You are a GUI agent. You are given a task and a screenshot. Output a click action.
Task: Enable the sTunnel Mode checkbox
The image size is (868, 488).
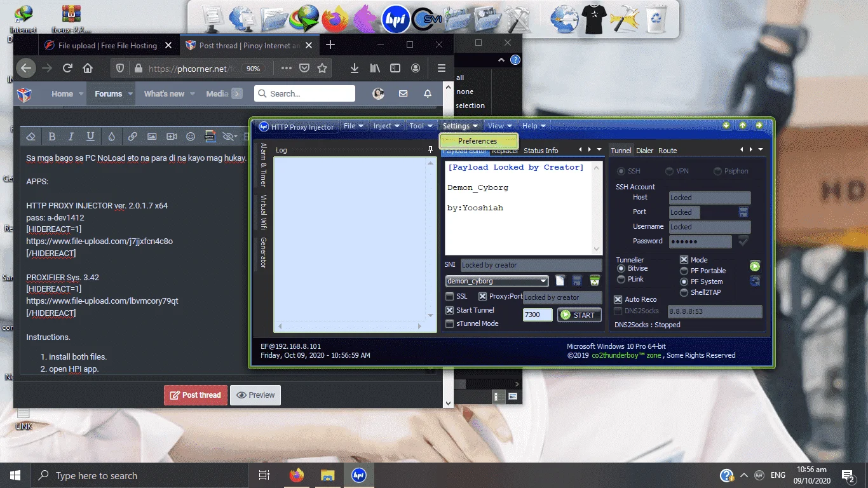point(450,323)
